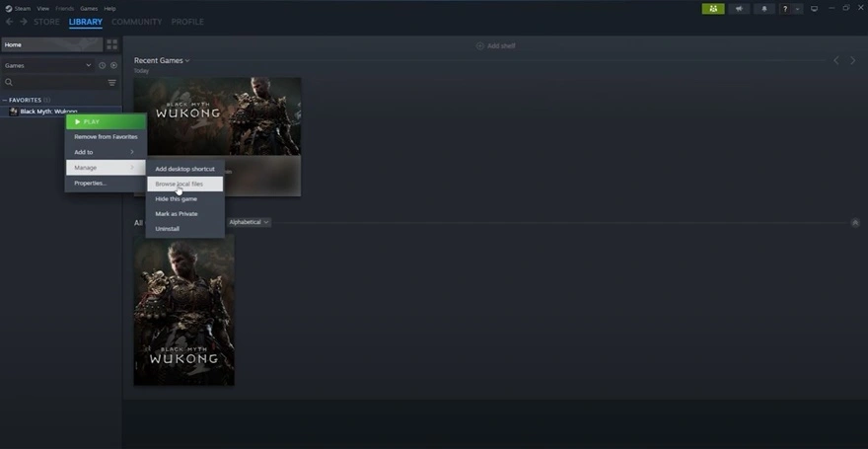Open the Alphabetical sort dropdown

point(249,222)
